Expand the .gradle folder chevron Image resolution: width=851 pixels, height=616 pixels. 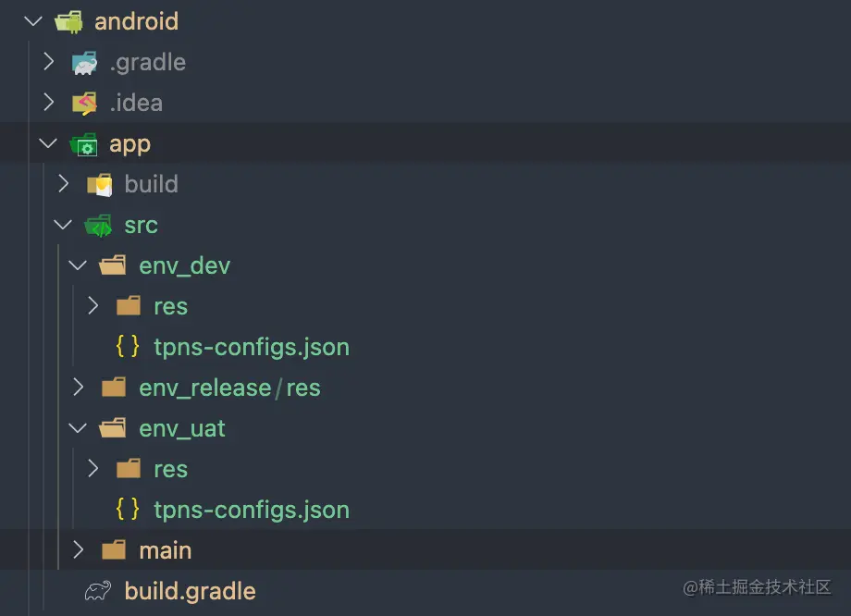(x=49, y=62)
